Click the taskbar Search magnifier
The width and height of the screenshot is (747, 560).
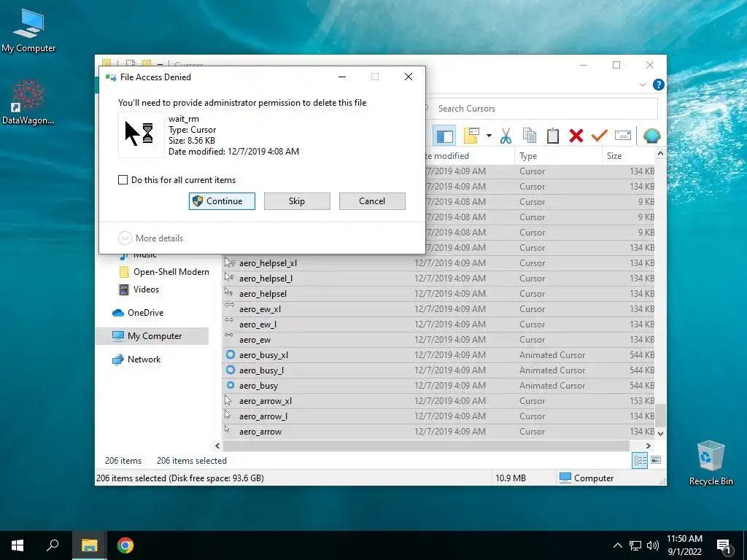click(x=53, y=545)
